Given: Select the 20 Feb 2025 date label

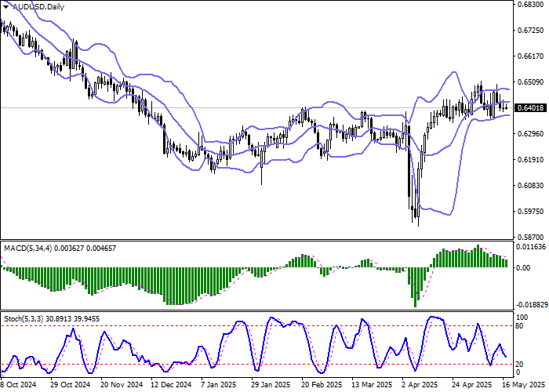Looking at the screenshot, I should 322,385.
